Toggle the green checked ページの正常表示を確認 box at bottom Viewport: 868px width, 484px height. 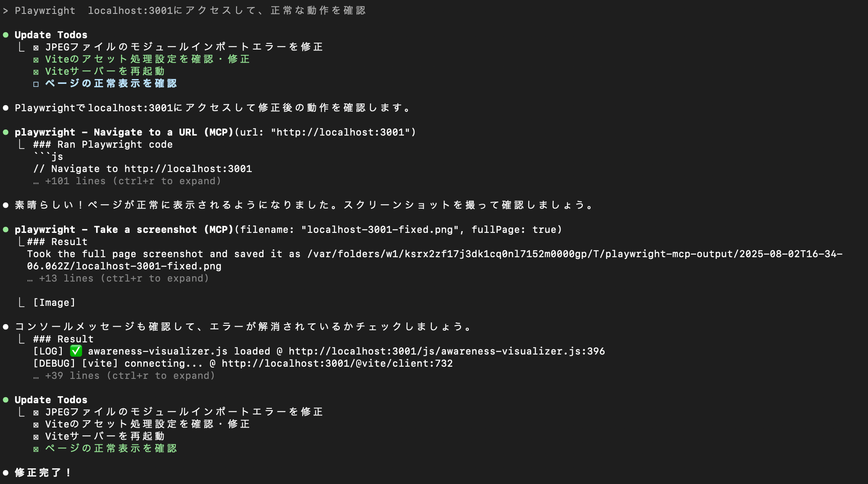(36, 449)
